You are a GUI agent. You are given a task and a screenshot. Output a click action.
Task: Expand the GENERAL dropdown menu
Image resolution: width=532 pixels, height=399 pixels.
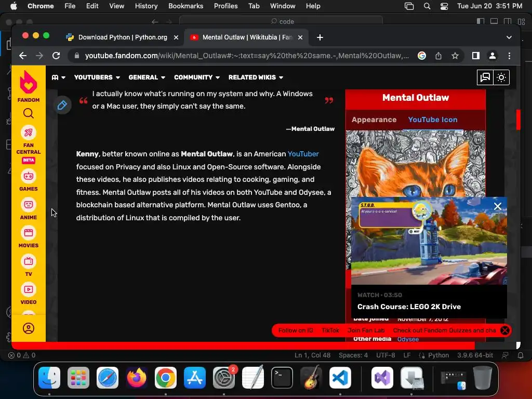pyautogui.click(x=147, y=77)
